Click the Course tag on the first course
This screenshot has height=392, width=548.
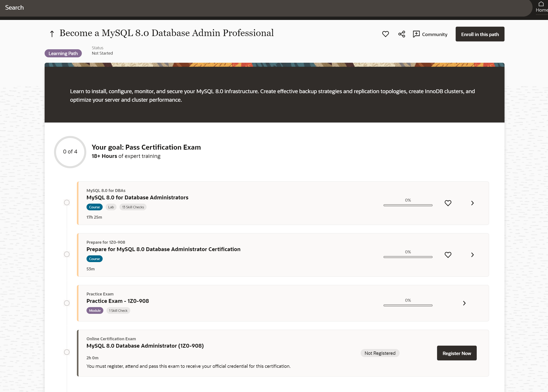94,207
